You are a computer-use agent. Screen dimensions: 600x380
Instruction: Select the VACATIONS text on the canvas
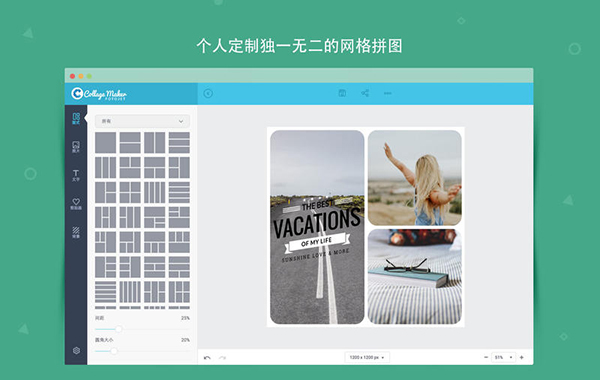pos(317,223)
